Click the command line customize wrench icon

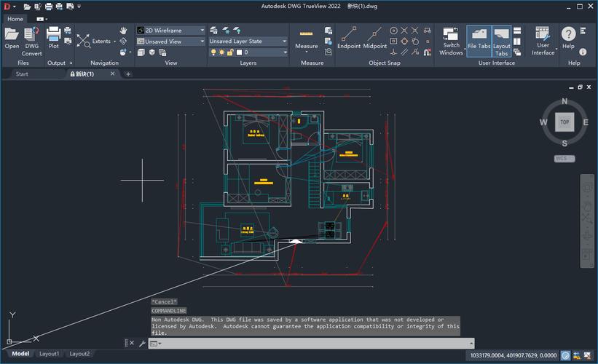point(142,344)
